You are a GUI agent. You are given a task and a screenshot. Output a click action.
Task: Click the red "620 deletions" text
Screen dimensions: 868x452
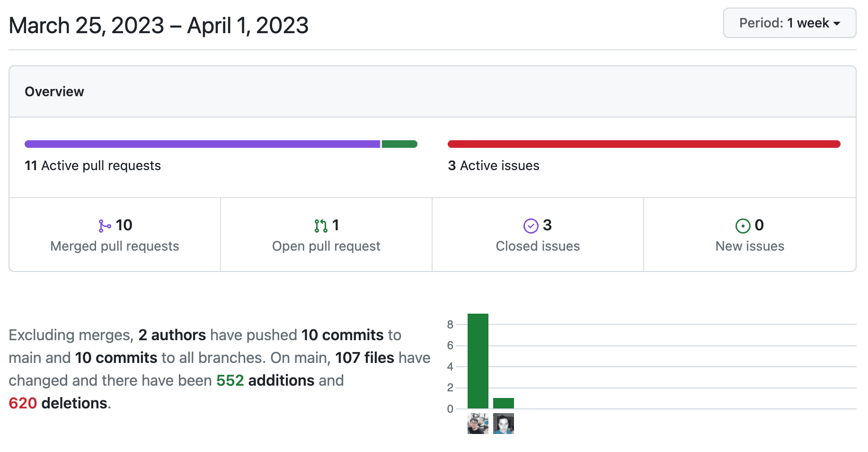pos(58,403)
